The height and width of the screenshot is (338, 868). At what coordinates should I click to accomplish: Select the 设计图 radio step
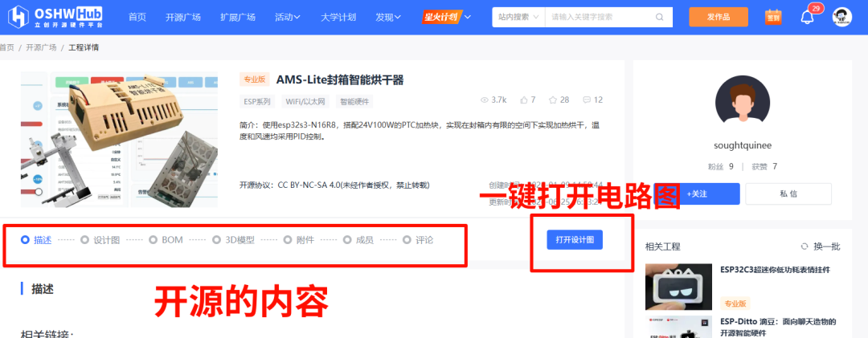click(100, 240)
